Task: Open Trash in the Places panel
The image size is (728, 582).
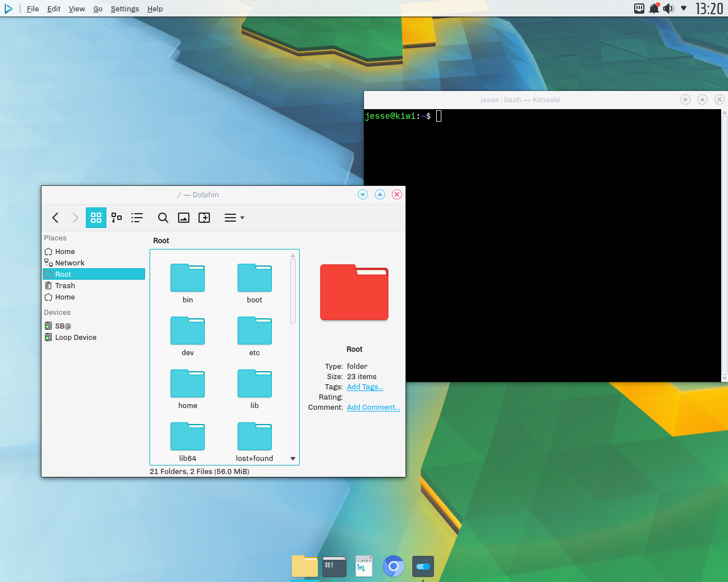Action: coord(94,285)
